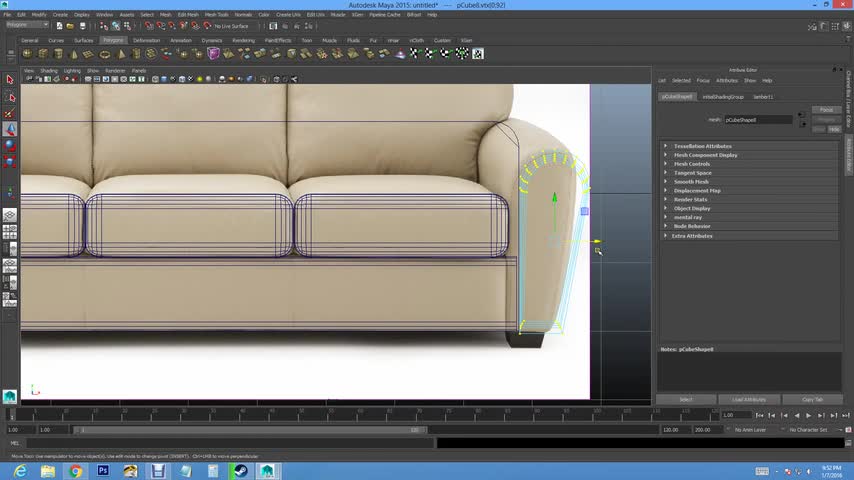The image size is (854, 480).
Task: Open the Edit Mesh menu
Action: coord(188,15)
